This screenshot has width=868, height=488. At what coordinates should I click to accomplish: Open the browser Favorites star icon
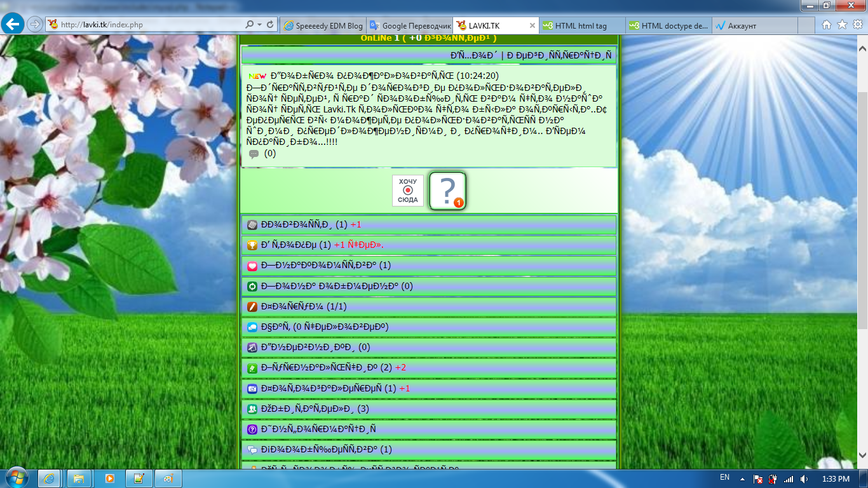coord(842,25)
